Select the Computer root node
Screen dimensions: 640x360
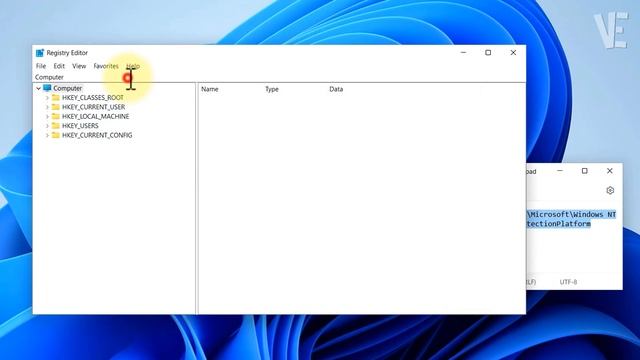point(67,88)
